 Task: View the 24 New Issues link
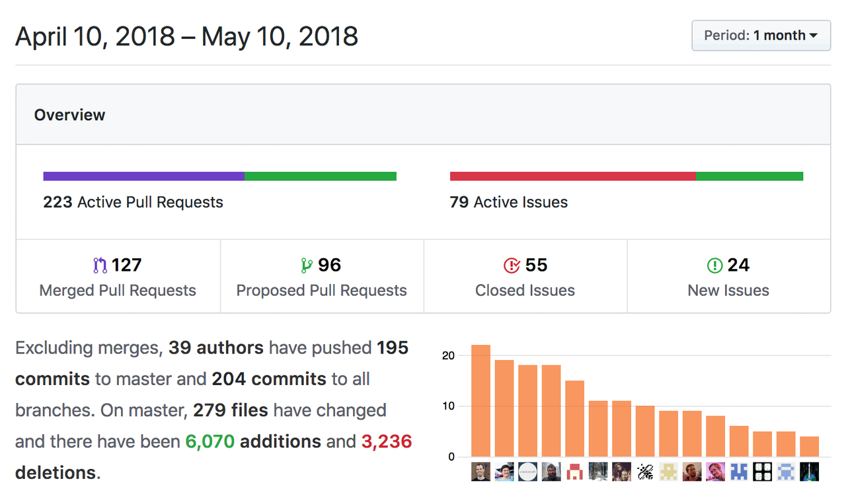tap(728, 277)
